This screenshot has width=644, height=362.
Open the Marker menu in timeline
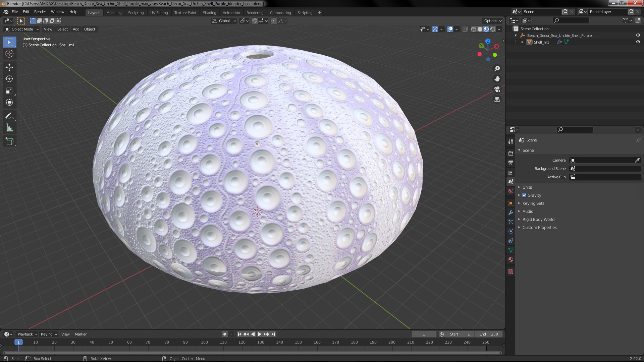point(80,334)
